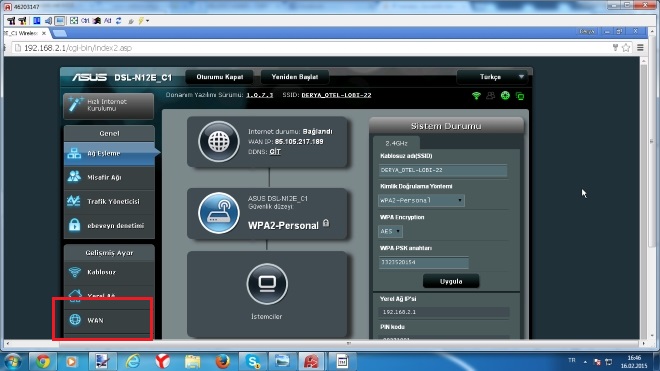
Task: Open Yandex browser from taskbar
Action: [x=162, y=361]
